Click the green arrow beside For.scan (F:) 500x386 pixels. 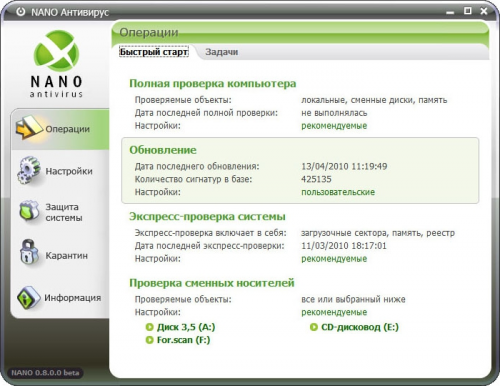tap(150, 340)
